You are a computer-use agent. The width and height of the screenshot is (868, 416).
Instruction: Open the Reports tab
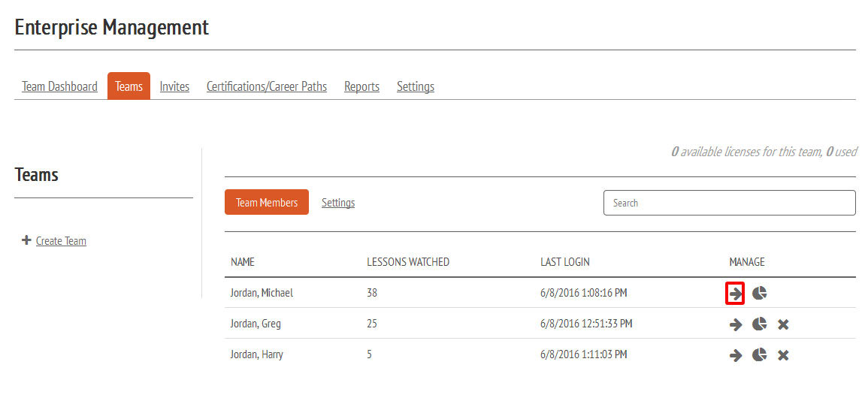pyautogui.click(x=361, y=86)
